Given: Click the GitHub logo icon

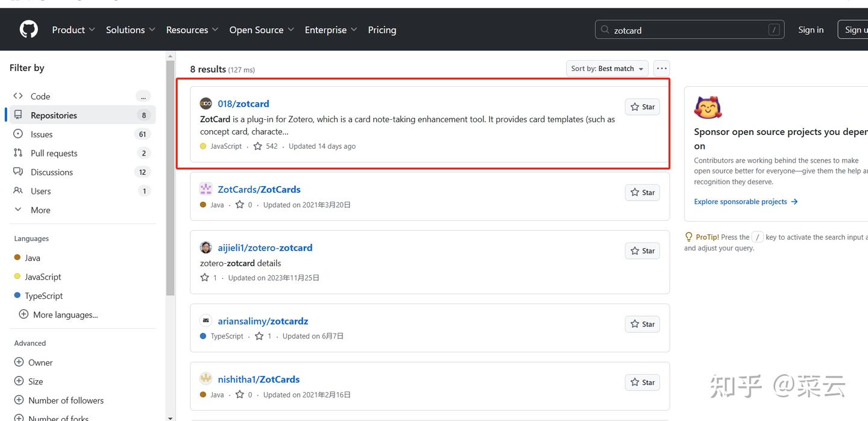Looking at the screenshot, I should pyautogui.click(x=28, y=30).
